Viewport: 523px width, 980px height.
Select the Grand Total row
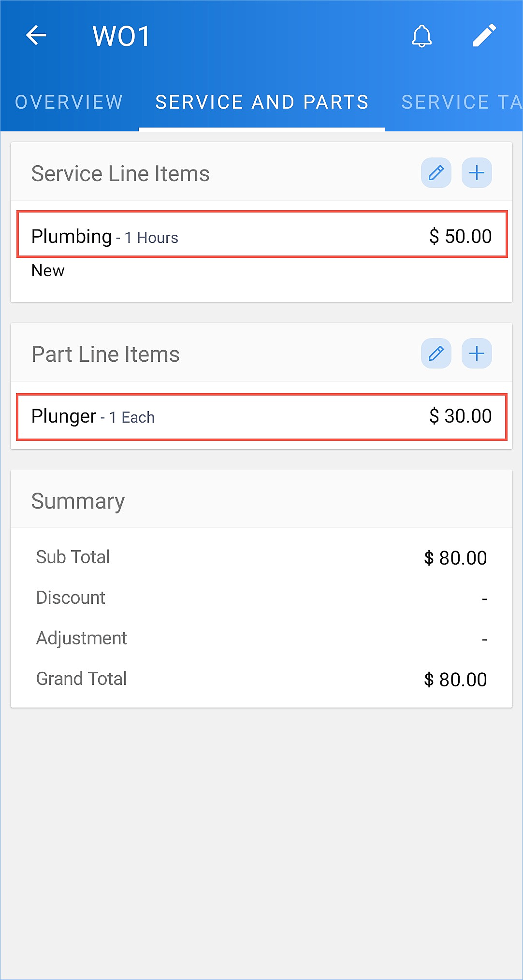[261, 679]
